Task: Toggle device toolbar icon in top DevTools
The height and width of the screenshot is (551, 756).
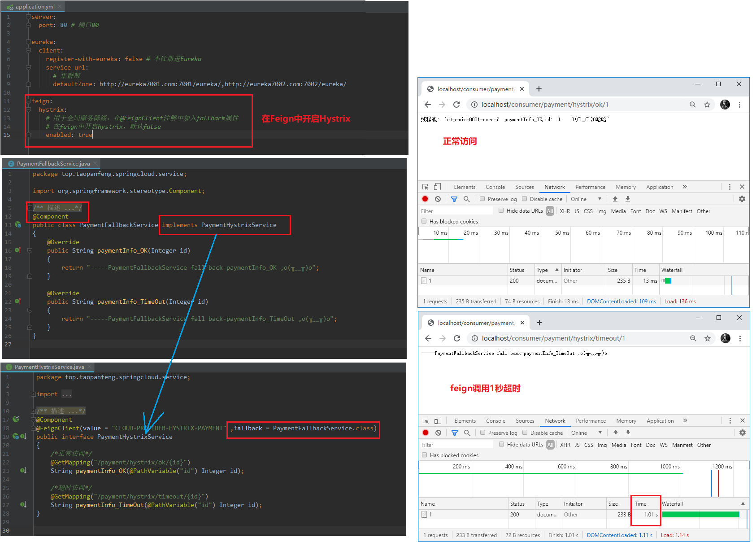Action: pyautogui.click(x=437, y=187)
